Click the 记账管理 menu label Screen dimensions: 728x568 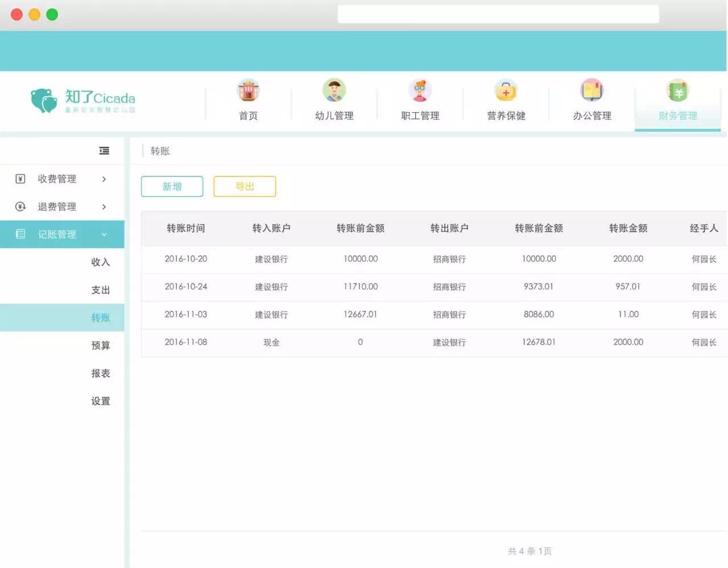pos(57,234)
